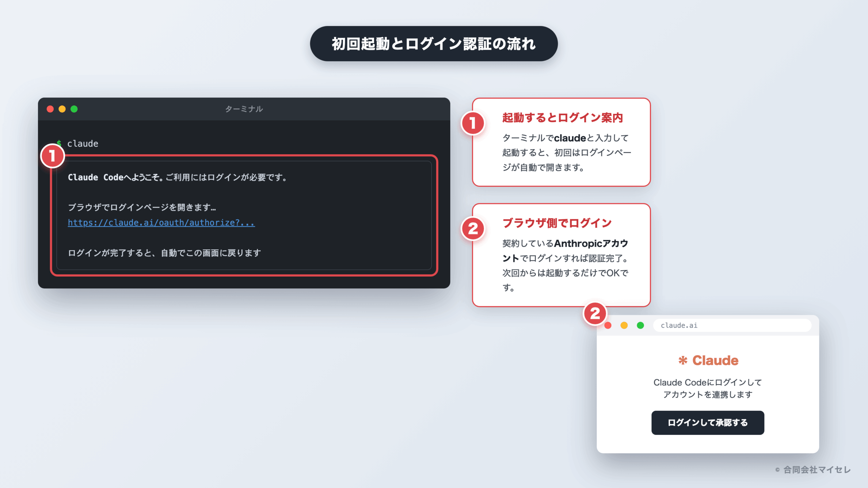Click the browser window's green maximize button
Screen dimensions: 868x488
[x=640, y=325]
